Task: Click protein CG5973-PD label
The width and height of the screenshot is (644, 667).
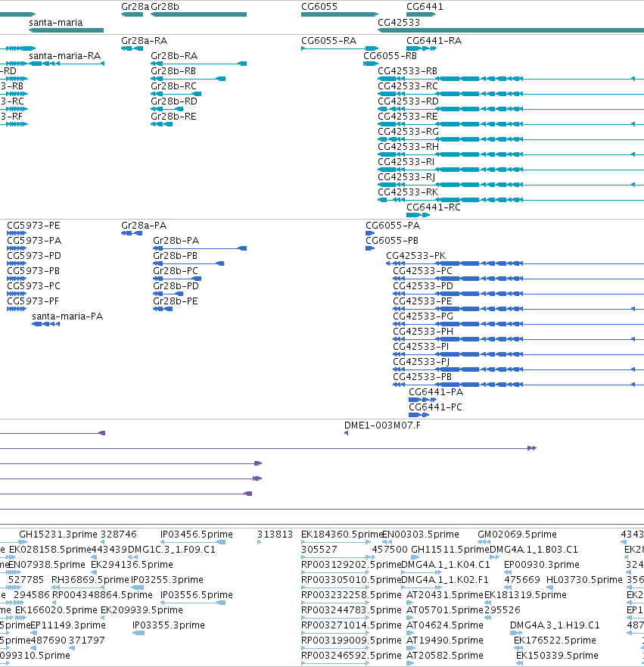Action: pyautogui.click(x=34, y=256)
